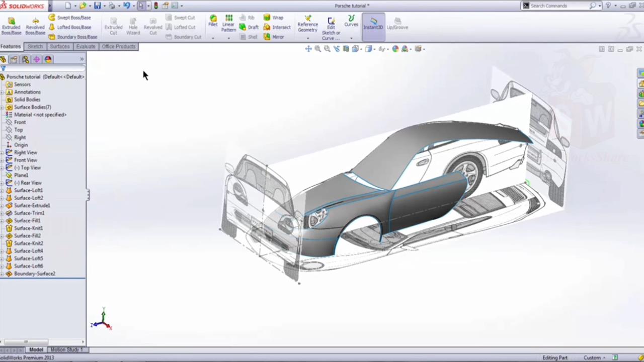Click the Wrap tool

(273, 18)
